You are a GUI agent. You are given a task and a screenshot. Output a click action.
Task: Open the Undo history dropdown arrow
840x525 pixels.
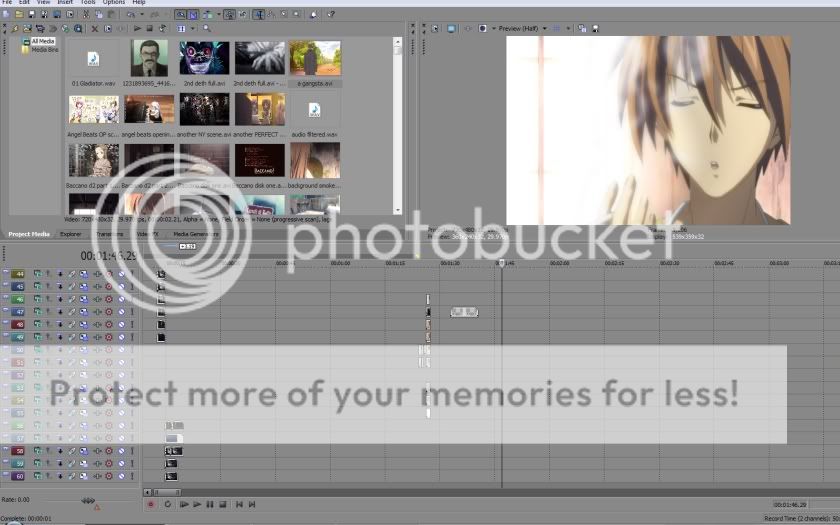click(x=142, y=14)
